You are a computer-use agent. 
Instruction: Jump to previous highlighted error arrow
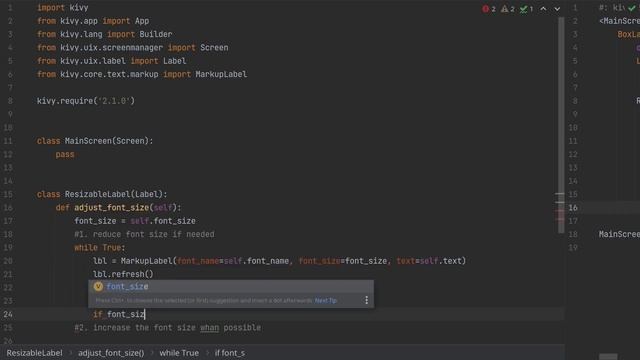tap(543, 9)
